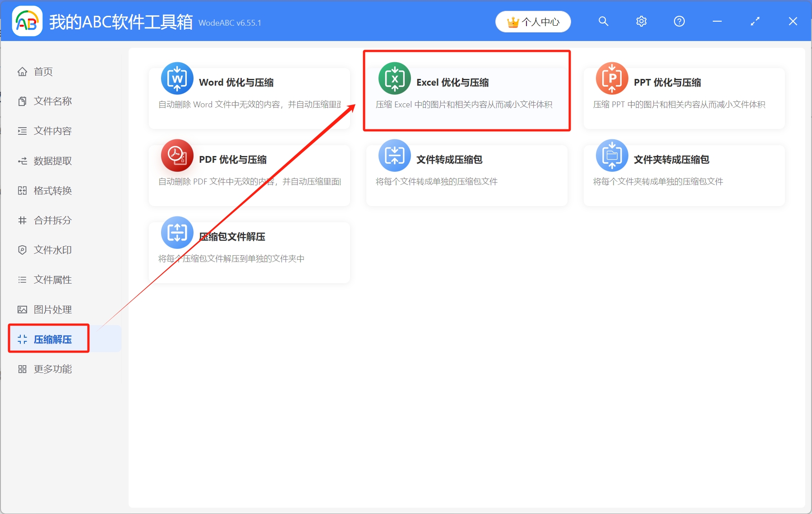812x514 pixels.
Task: Click the WodeABC app logo
Action: (27, 21)
